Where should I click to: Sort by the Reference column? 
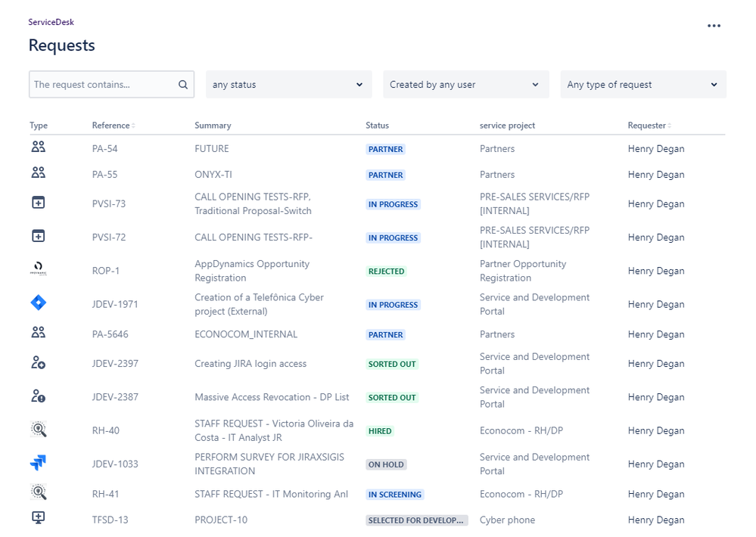click(x=114, y=126)
